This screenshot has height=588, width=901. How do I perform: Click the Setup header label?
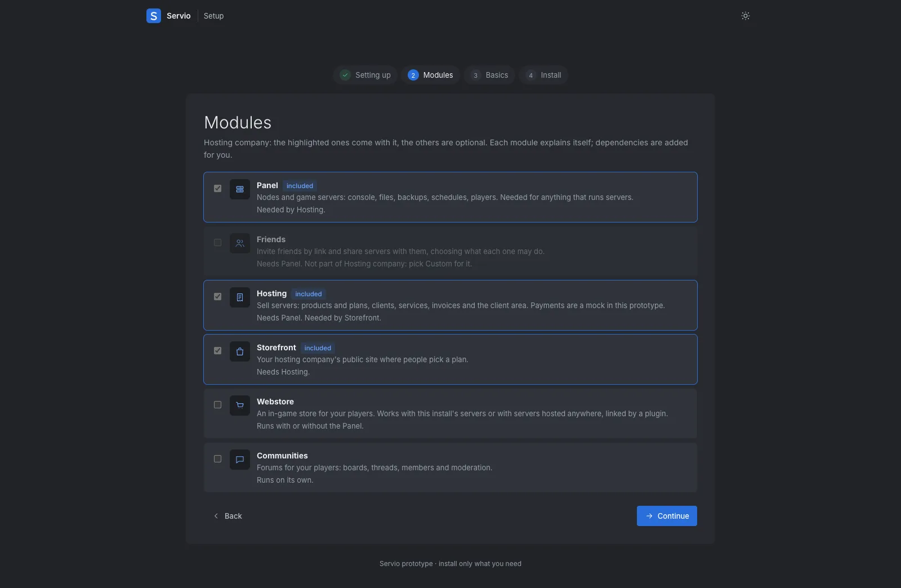click(213, 16)
